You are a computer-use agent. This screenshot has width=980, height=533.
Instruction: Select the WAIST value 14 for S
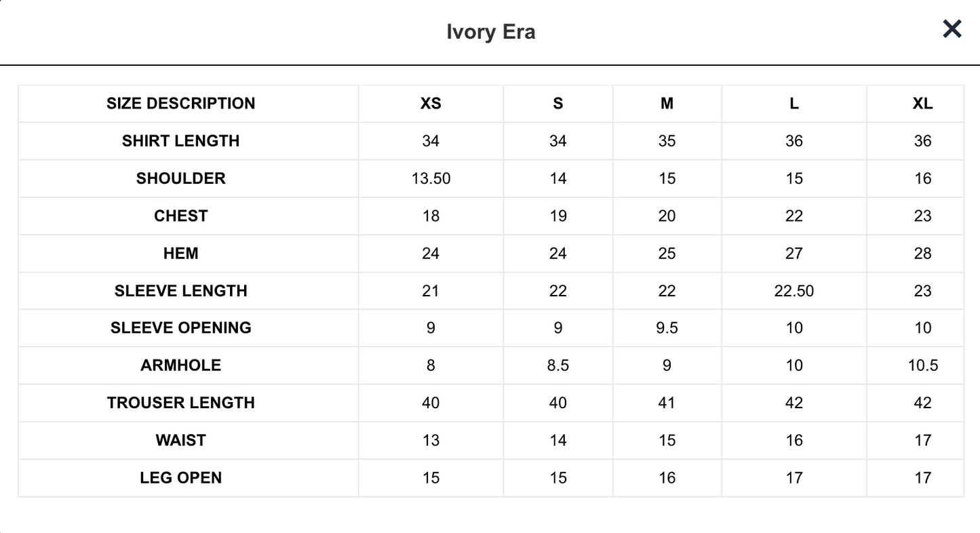click(557, 441)
